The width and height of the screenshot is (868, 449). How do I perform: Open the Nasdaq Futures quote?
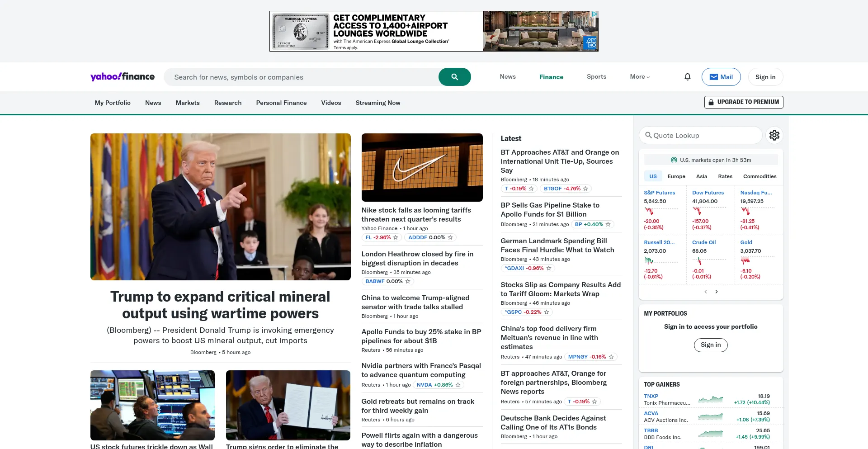point(756,193)
